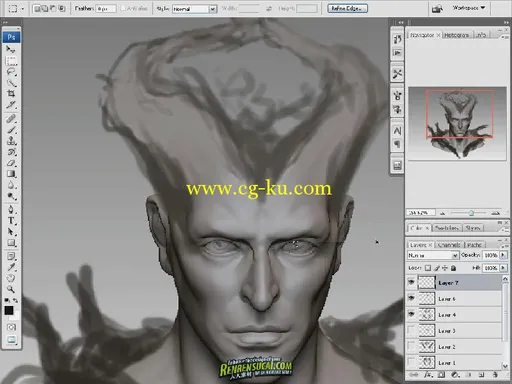Show Layer 3 visibility box
Viewport: 512px width, 384px height.
tap(412, 330)
